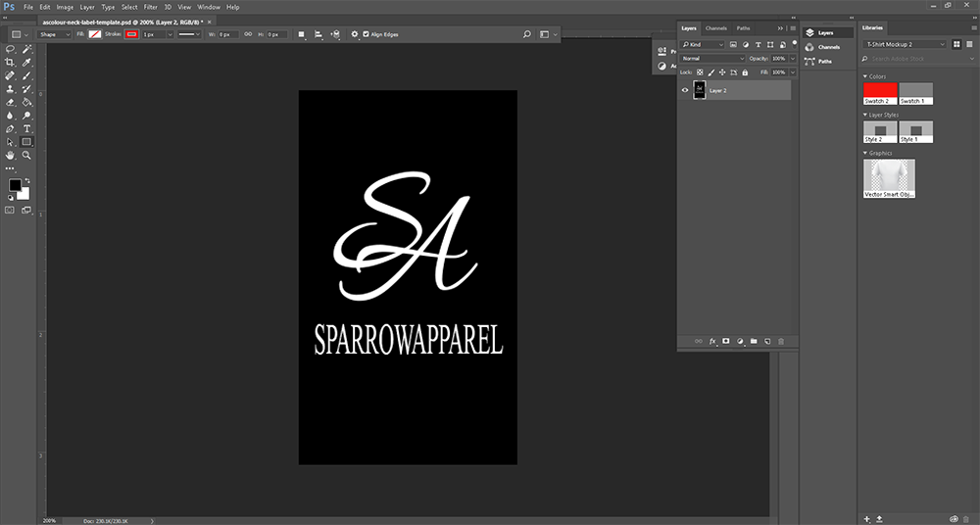Select the Hand tool
This screenshot has height=525, width=980.
coord(10,155)
